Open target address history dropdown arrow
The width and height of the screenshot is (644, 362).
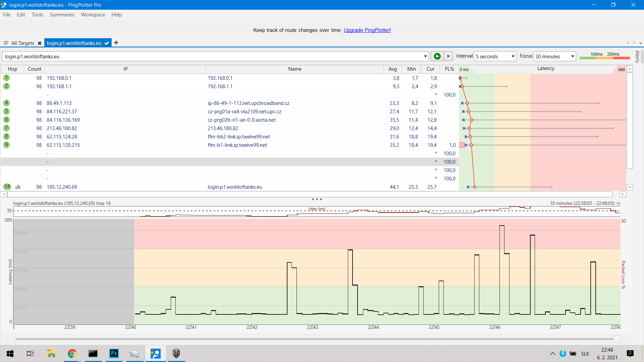tap(425, 56)
